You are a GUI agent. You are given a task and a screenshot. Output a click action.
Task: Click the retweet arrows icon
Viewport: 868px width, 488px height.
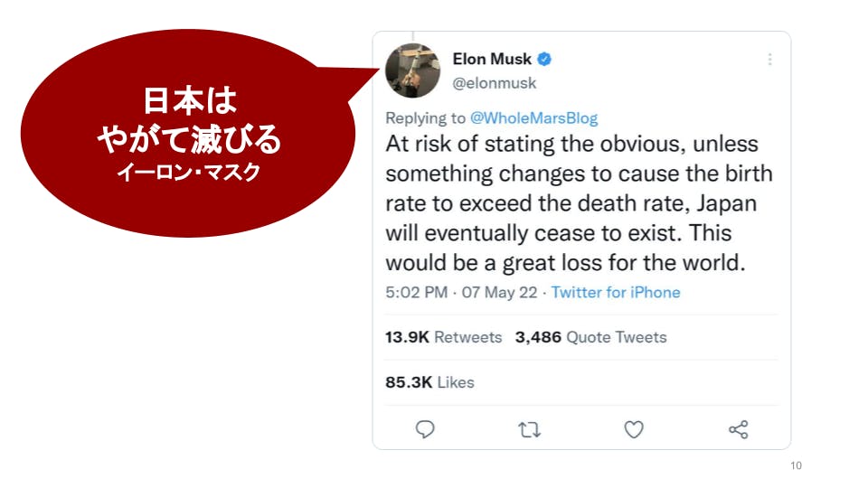pyautogui.click(x=530, y=429)
